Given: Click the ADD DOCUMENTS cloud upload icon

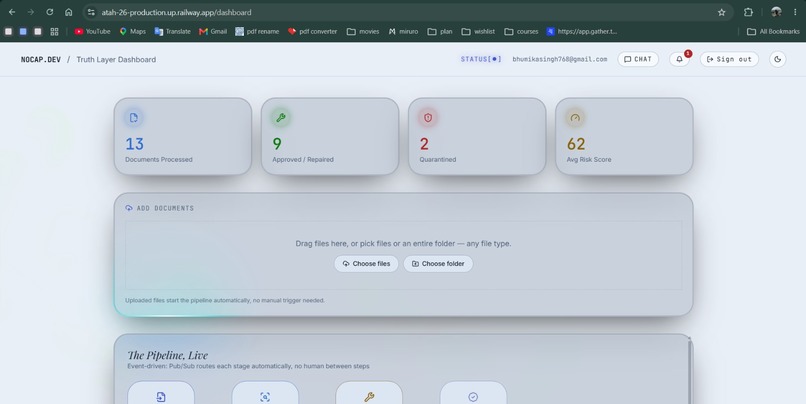Looking at the screenshot, I should [x=129, y=208].
